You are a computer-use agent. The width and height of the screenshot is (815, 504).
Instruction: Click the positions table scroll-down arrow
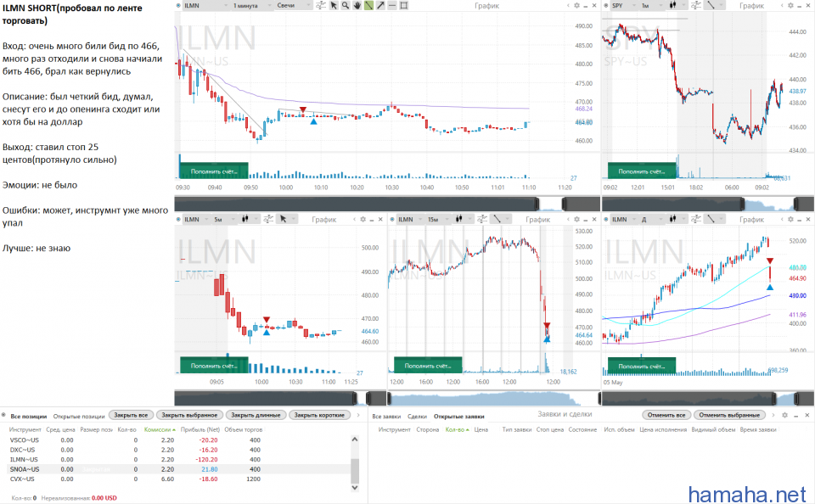point(355,487)
